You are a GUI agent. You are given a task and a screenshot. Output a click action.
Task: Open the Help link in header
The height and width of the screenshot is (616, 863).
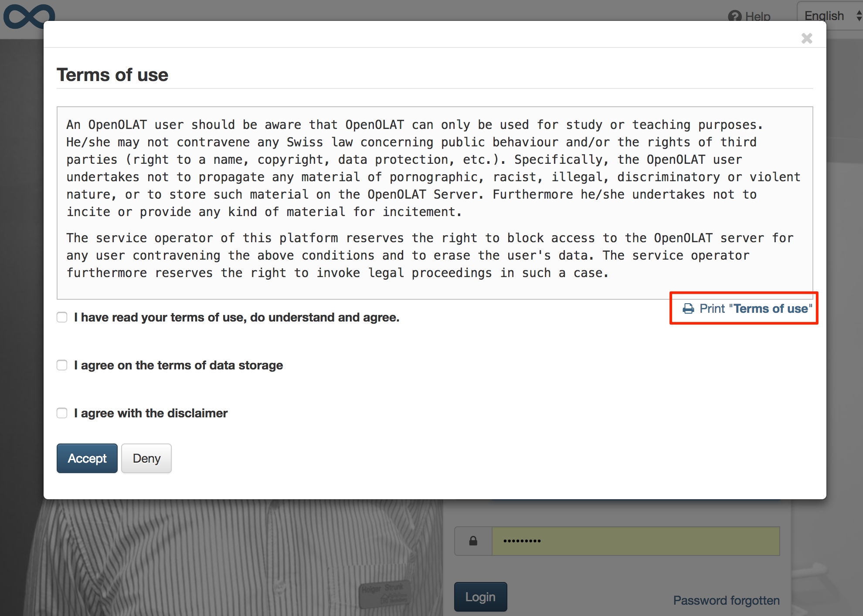coord(749,17)
